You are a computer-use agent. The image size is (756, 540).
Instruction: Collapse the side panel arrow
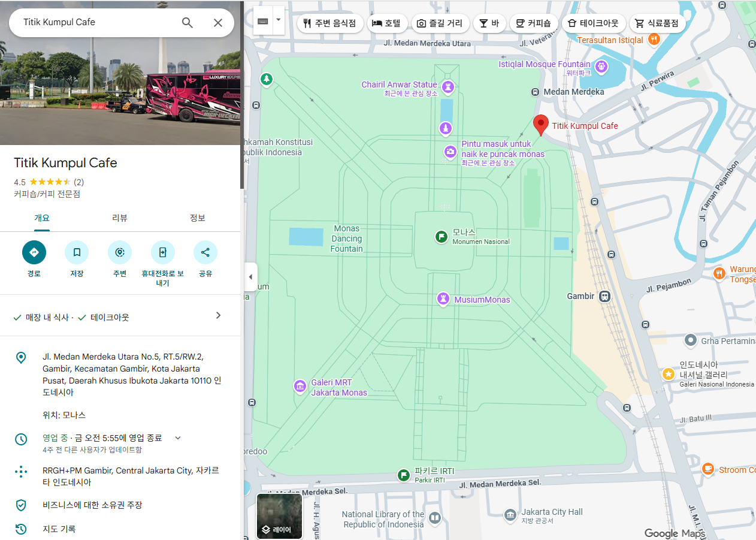click(250, 277)
